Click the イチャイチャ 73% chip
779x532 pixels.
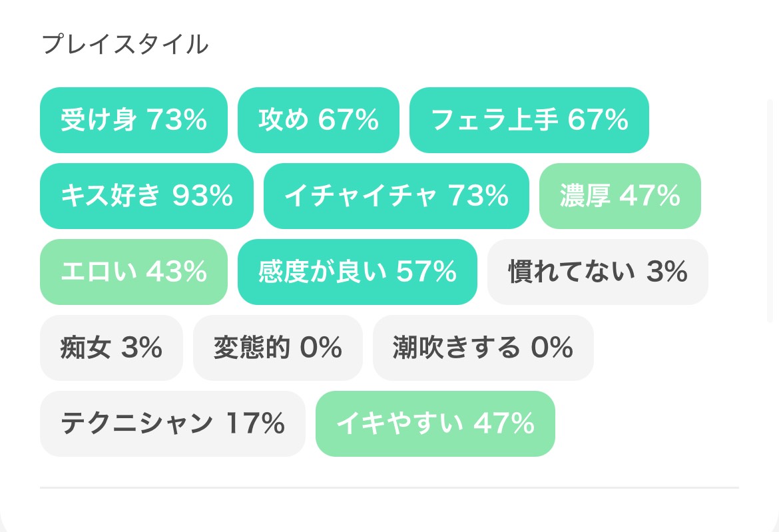point(396,196)
